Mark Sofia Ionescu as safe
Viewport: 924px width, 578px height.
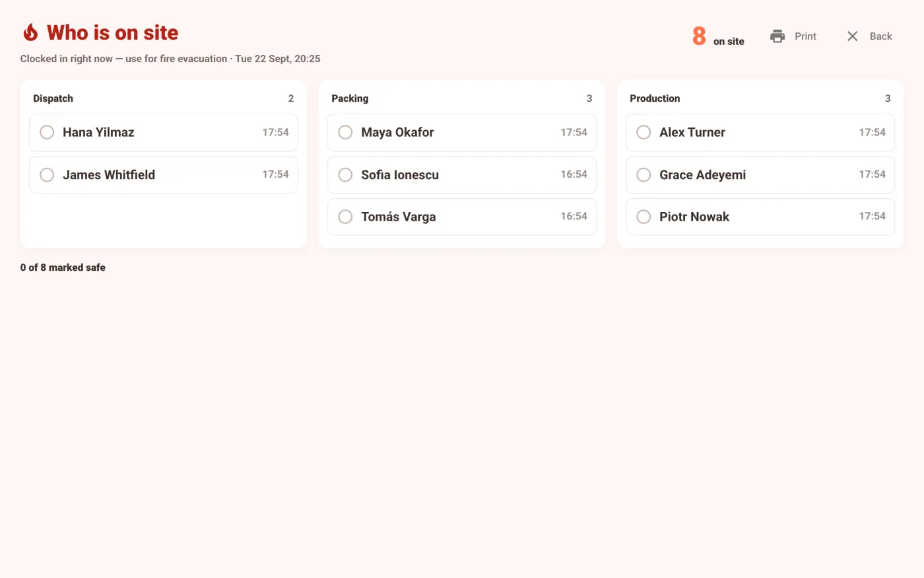345,174
